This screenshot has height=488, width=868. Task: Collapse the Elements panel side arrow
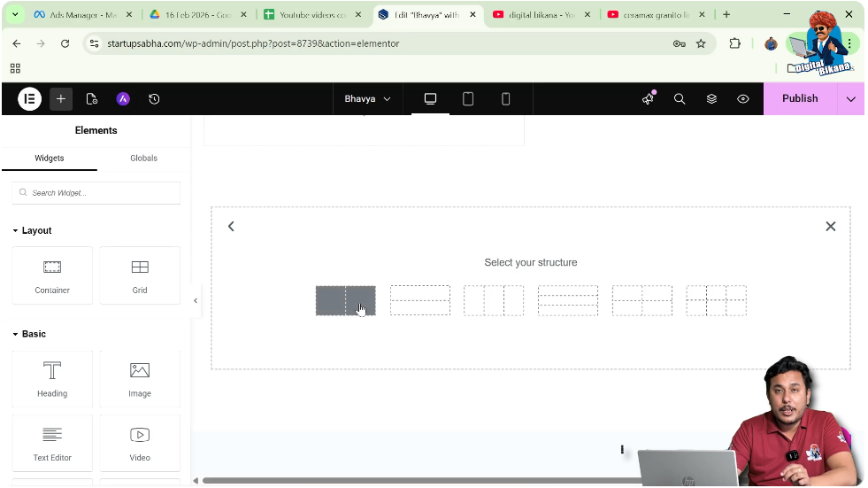point(196,301)
